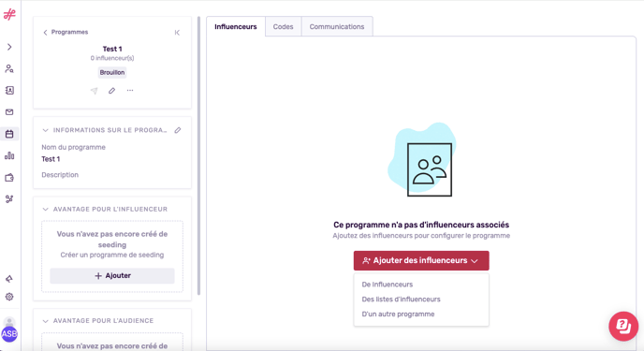The image size is (644, 351).
Task: Go back to Programmes list
Action: click(x=66, y=32)
